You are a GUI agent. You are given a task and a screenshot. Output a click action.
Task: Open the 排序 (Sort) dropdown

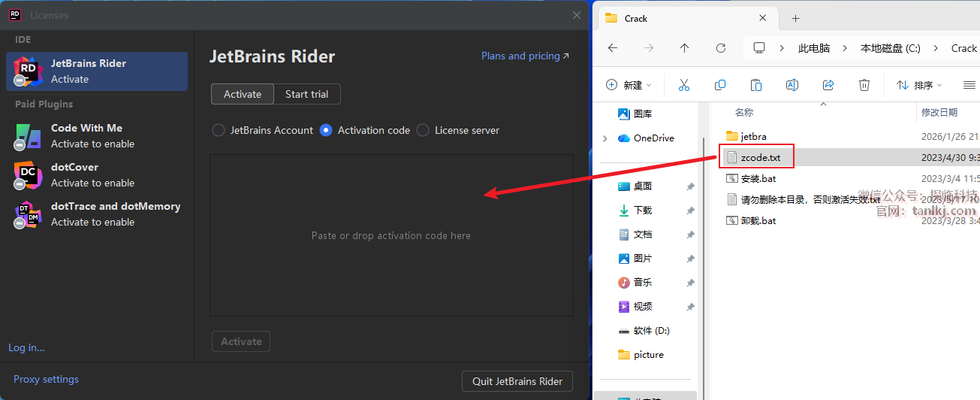919,85
